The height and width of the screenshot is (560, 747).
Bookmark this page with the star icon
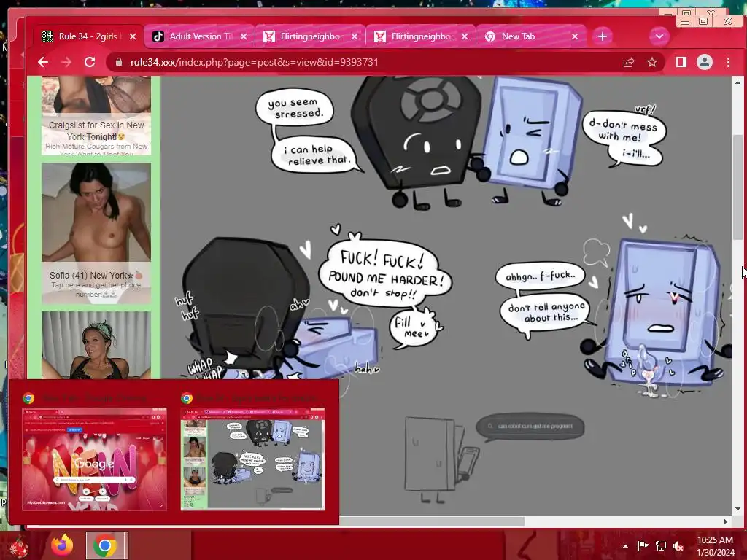tap(652, 63)
